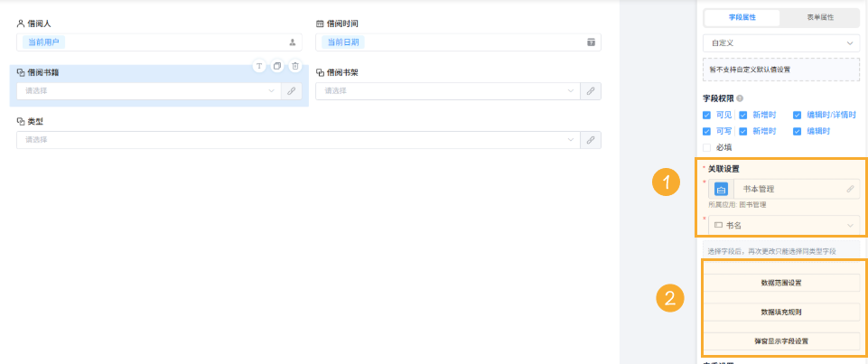Copy the 借阅书籍 field with duplicate icon
The height and width of the screenshot is (364, 868).
(x=277, y=66)
